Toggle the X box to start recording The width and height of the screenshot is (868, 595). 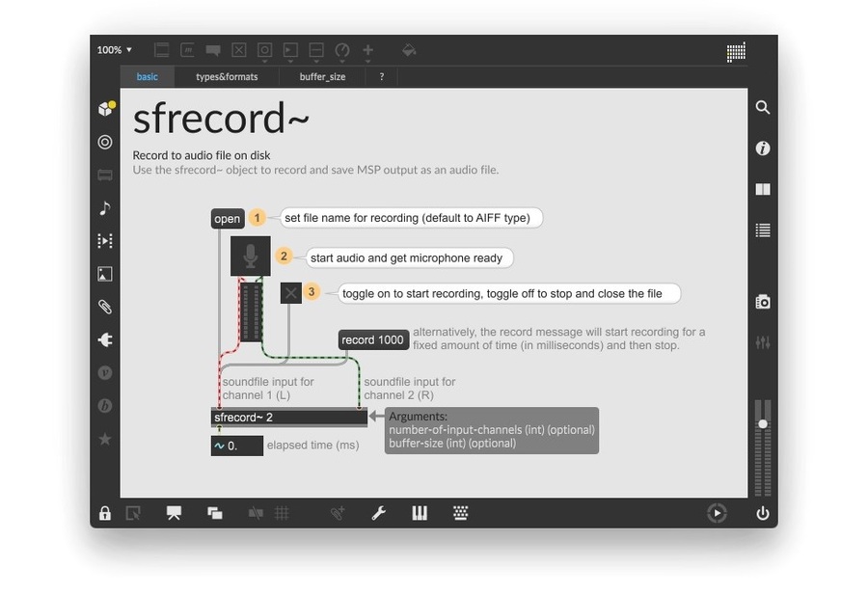(291, 293)
